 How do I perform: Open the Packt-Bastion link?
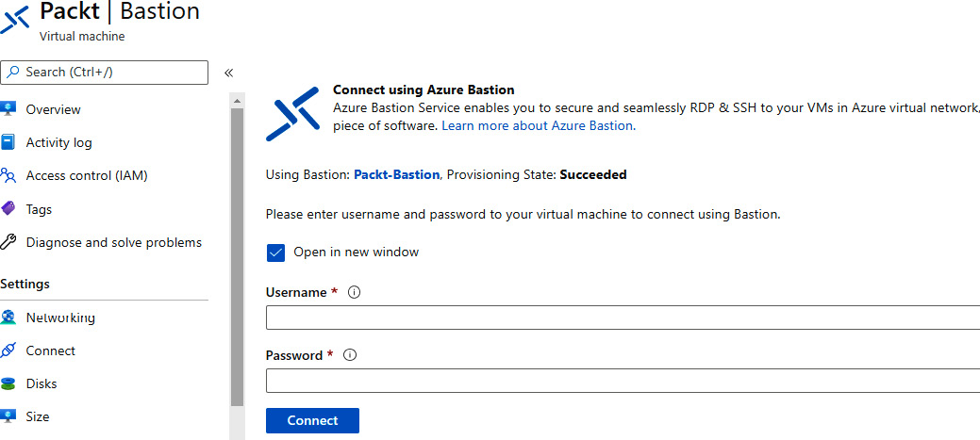(397, 174)
